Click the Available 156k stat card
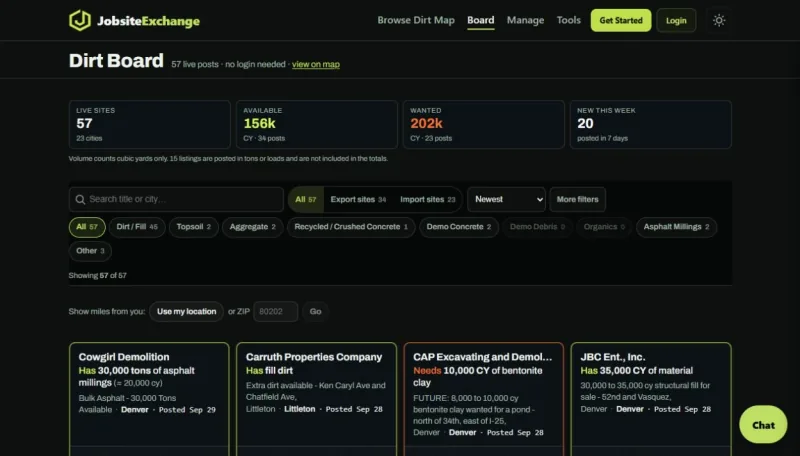 tap(317, 124)
